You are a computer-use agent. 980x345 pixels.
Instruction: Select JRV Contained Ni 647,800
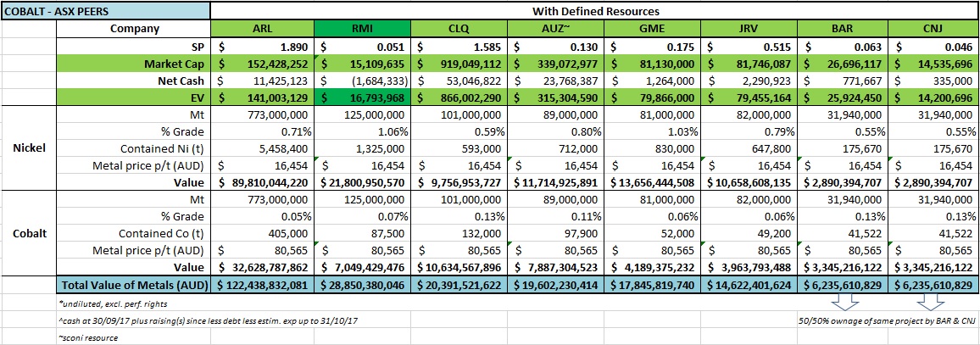pyautogui.click(x=749, y=148)
